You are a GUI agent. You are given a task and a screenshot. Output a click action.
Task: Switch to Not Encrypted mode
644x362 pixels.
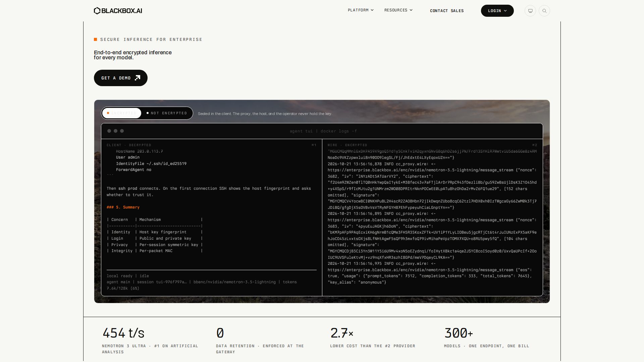[167, 113]
